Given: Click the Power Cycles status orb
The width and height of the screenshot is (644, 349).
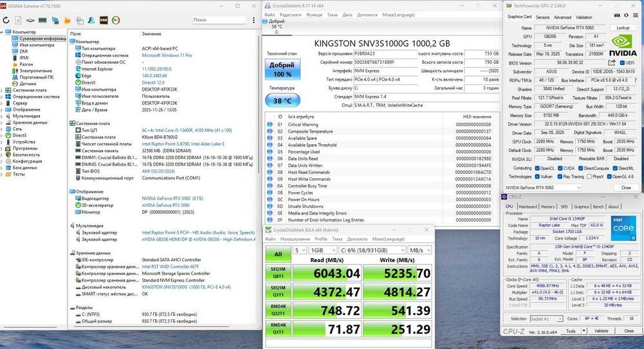Looking at the screenshot, I should pyautogui.click(x=270, y=193).
